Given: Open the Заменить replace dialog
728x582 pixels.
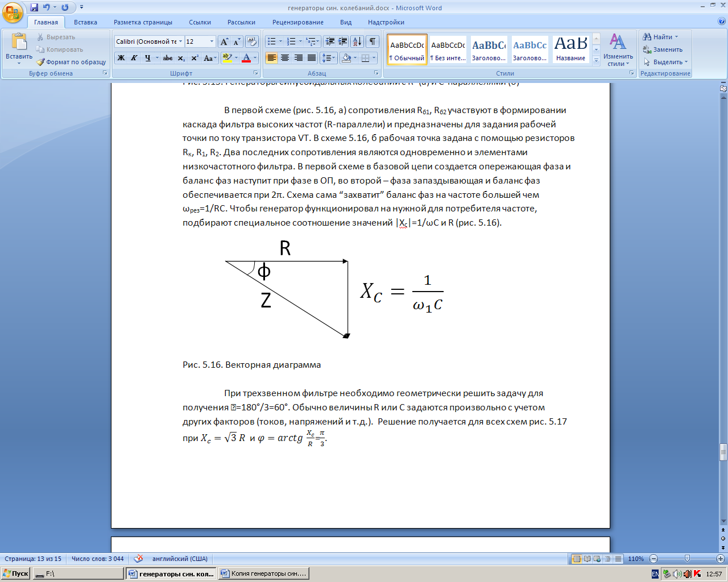Looking at the screenshot, I should click(x=663, y=49).
